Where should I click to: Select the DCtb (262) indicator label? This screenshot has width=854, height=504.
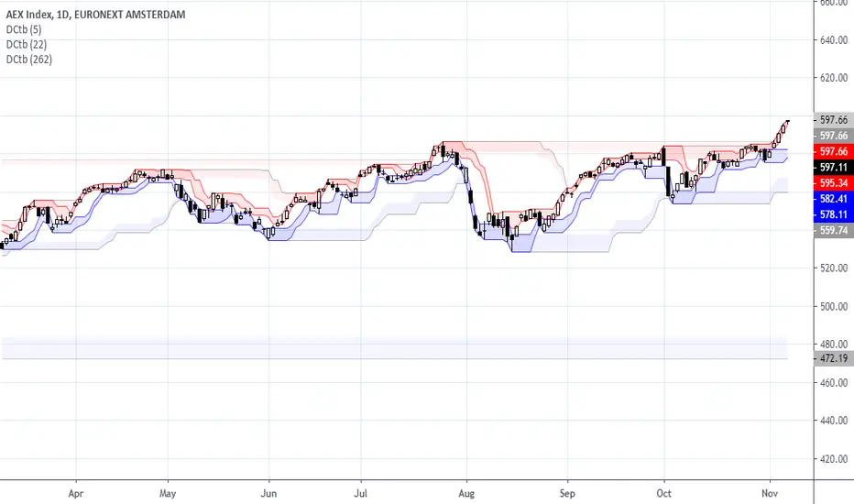point(29,59)
